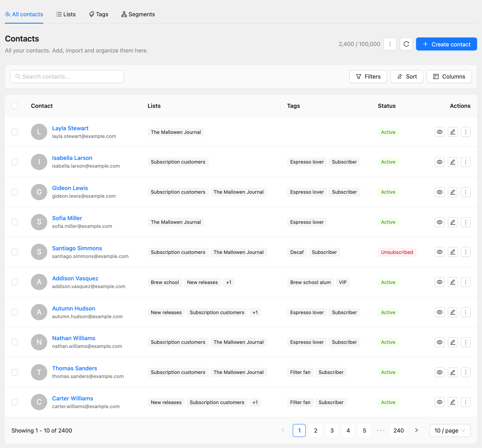This screenshot has height=448, width=482.
Task: View Sofia Miller via eye icon
Action: pos(439,222)
